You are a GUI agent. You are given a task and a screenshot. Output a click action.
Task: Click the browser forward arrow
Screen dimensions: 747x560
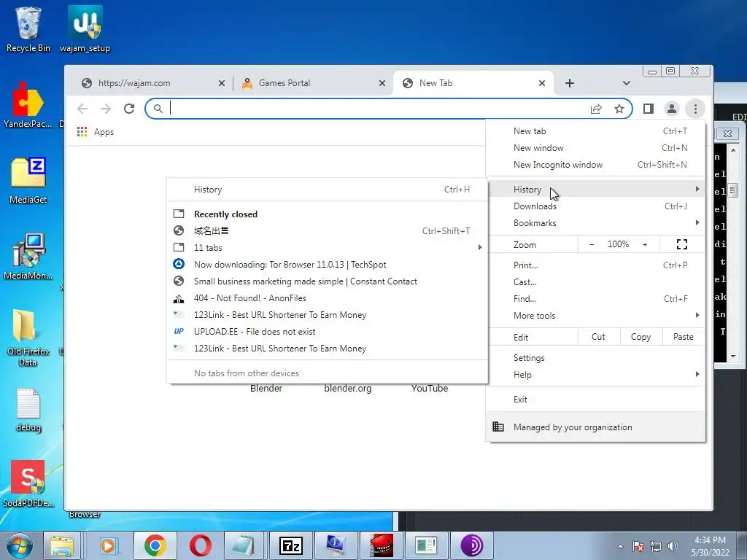[x=106, y=109]
